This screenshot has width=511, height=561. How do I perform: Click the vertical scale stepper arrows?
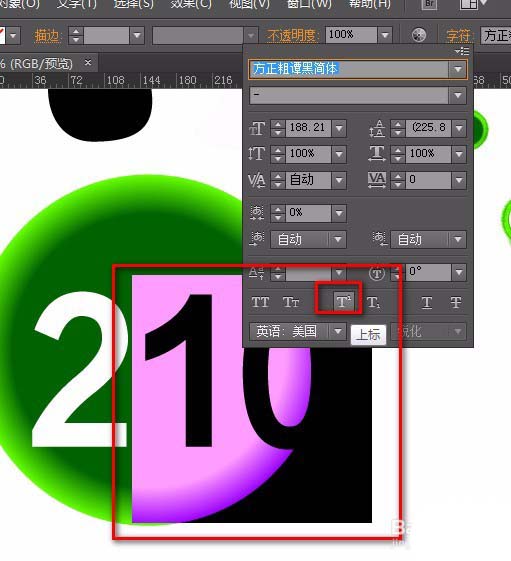278,154
